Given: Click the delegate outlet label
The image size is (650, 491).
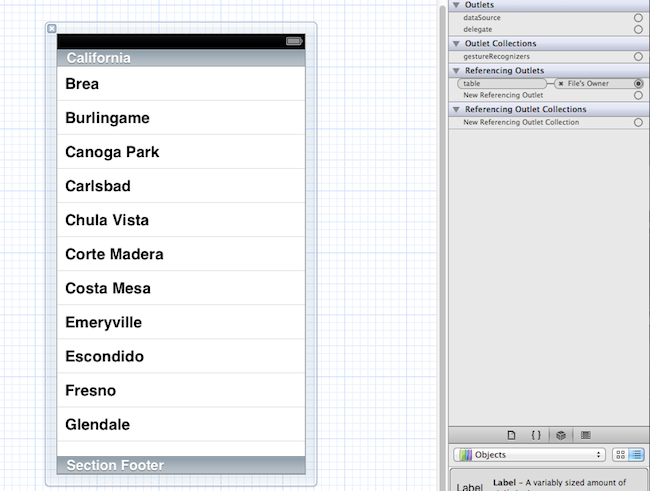Looking at the screenshot, I should coord(478,29).
